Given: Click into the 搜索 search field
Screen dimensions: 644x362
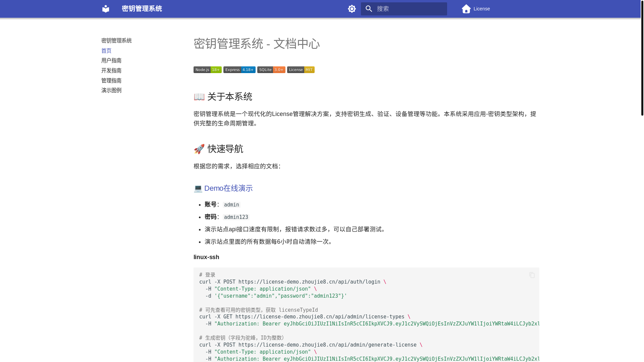Looking at the screenshot, I should pyautogui.click(x=404, y=9).
